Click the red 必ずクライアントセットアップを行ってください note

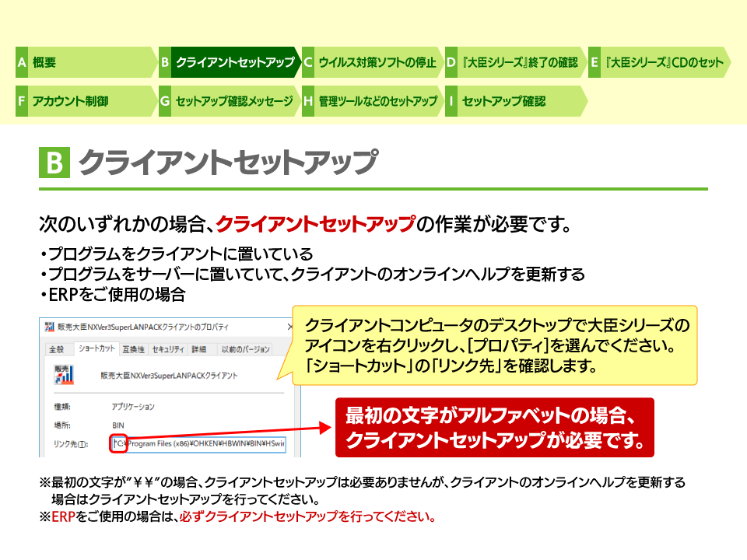(x=308, y=516)
